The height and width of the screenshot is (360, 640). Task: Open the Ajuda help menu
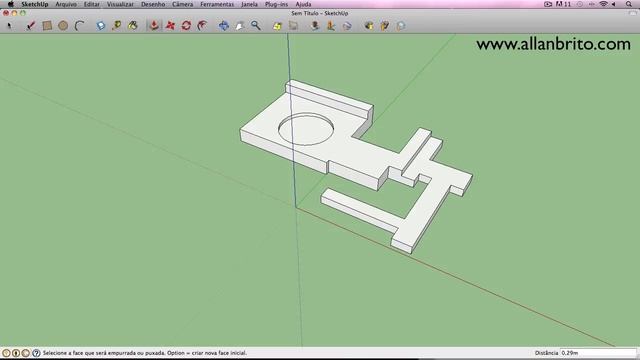tap(303, 4)
